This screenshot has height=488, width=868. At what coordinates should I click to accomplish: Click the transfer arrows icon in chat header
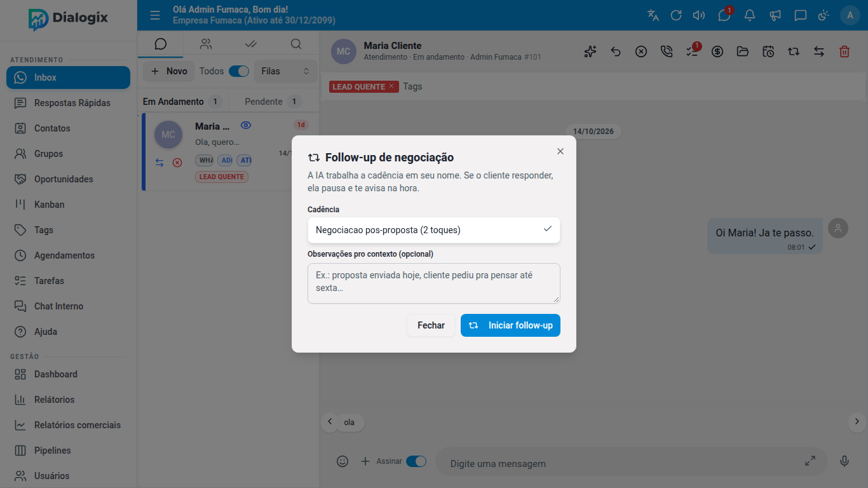coord(819,51)
